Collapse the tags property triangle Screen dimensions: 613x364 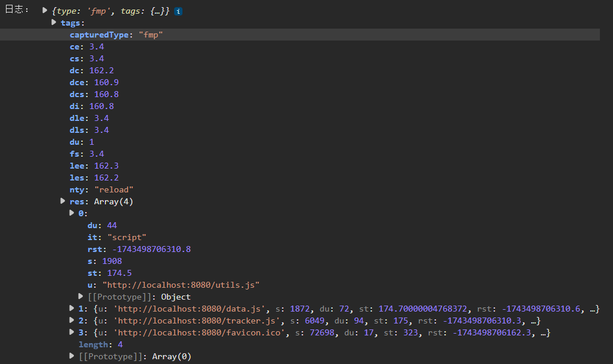pos(54,23)
